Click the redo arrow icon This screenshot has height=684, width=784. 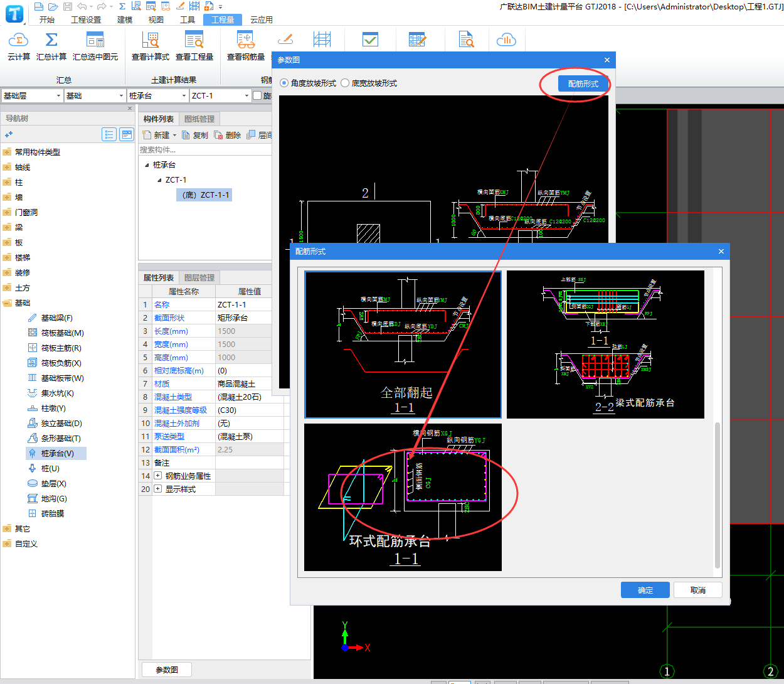(102, 6)
